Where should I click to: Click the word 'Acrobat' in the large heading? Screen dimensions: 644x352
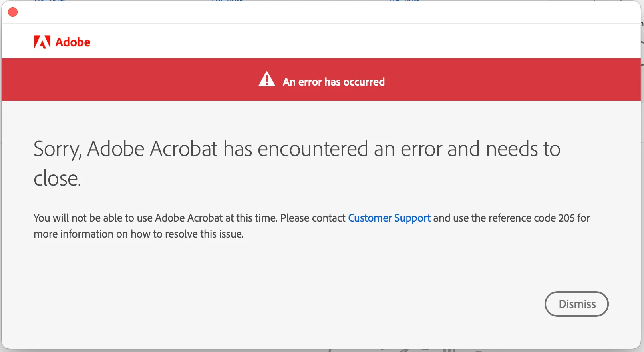(184, 149)
